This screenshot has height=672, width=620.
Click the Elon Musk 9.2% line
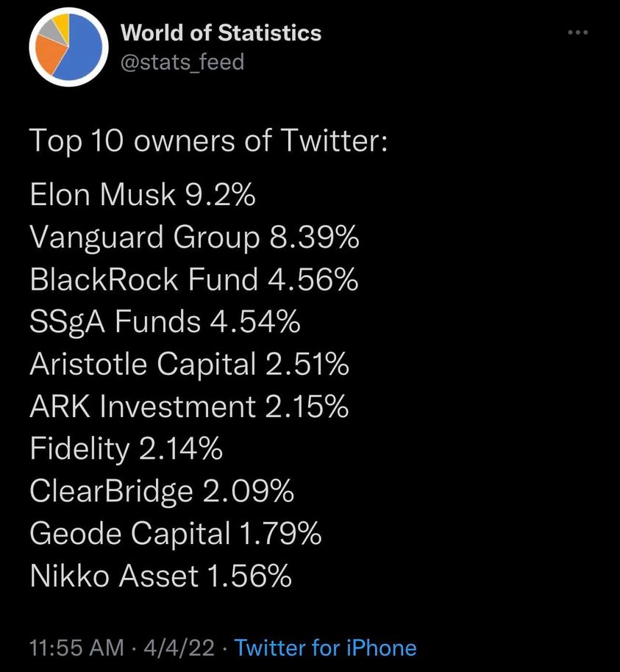[143, 196]
